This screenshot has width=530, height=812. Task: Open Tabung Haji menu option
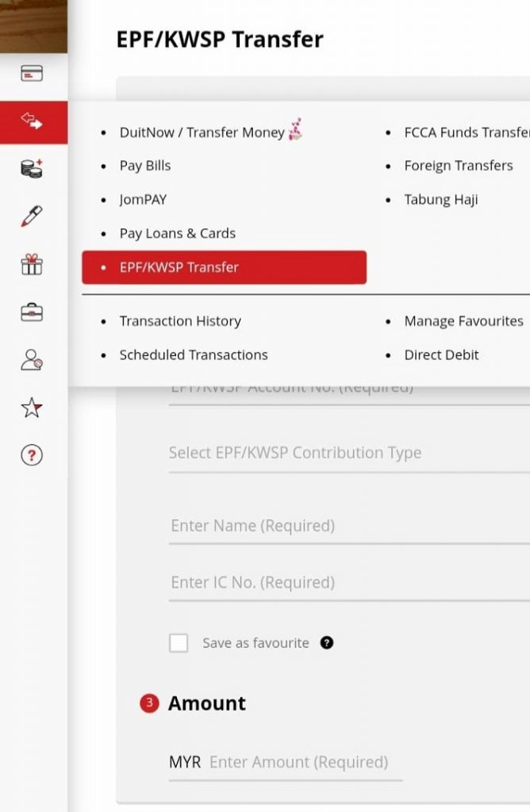(441, 199)
